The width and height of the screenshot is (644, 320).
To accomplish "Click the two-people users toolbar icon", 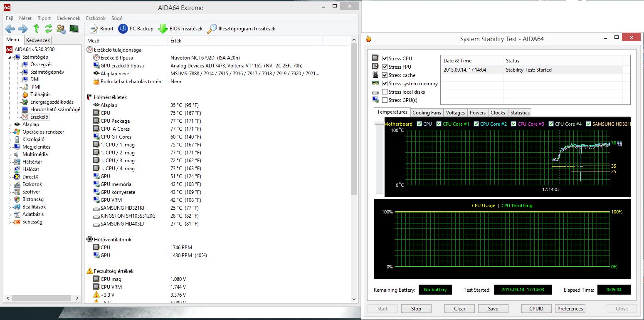I will [x=62, y=29].
